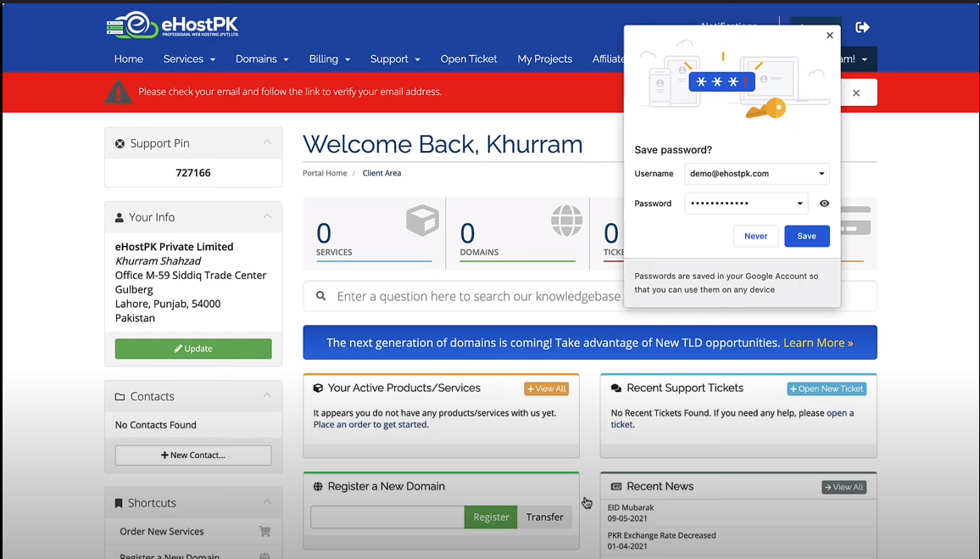Click the warning triangle icon in red banner

(118, 92)
